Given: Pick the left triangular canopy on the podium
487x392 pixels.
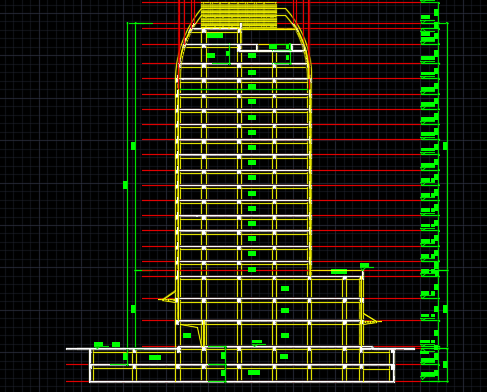Looking at the screenshot, I should [168, 297].
